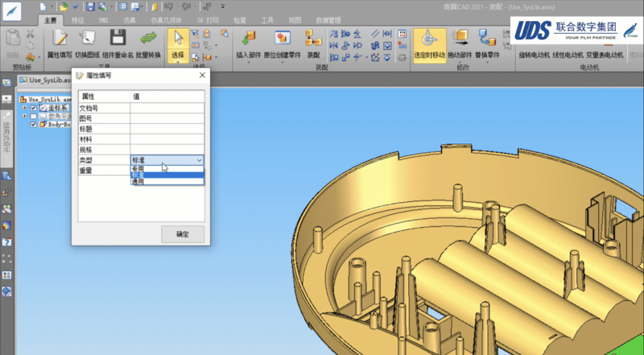Click the Cut scissors icon in 剪贴板 group

(x=30, y=34)
